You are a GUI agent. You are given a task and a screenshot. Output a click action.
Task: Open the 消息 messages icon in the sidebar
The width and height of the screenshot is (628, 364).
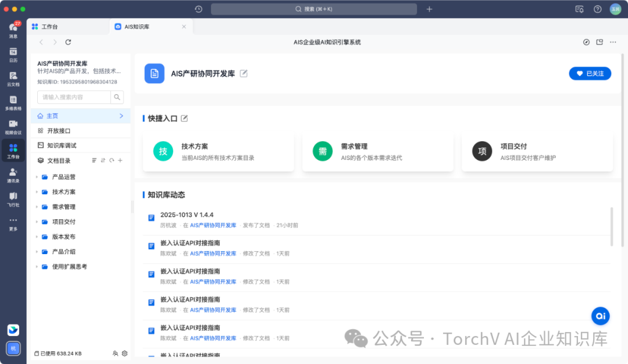[x=13, y=30]
